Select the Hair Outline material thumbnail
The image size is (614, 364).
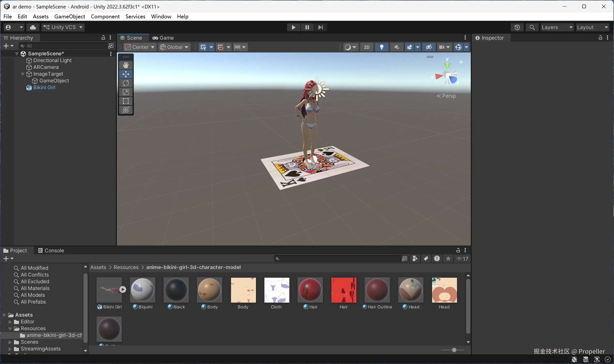pos(377,290)
